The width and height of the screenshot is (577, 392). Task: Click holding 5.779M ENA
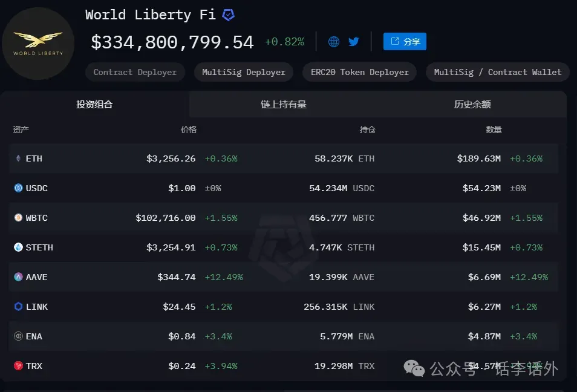pos(347,336)
